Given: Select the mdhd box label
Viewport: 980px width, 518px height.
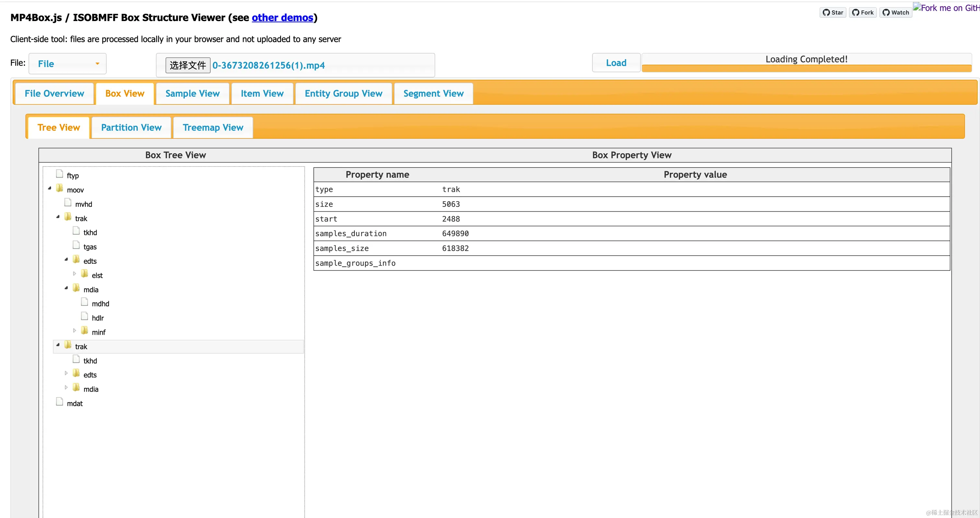Looking at the screenshot, I should point(100,304).
